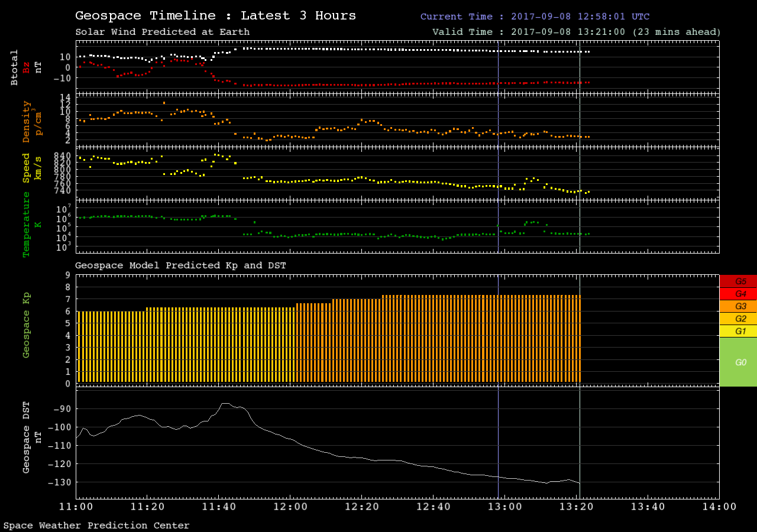The height and width of the screenshot is (532, 757).
Task: Select the 14:00 time axis label
Action: point(719,507)
